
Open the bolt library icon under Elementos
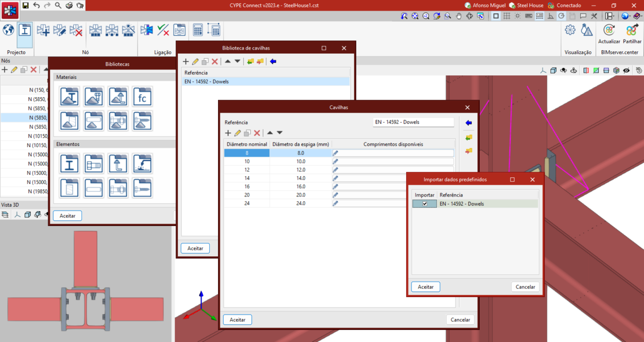(x=93, y=163)
